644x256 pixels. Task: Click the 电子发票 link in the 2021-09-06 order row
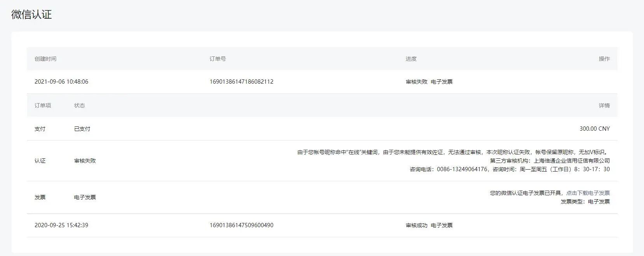pyautogui.click(x=442, y=82)
